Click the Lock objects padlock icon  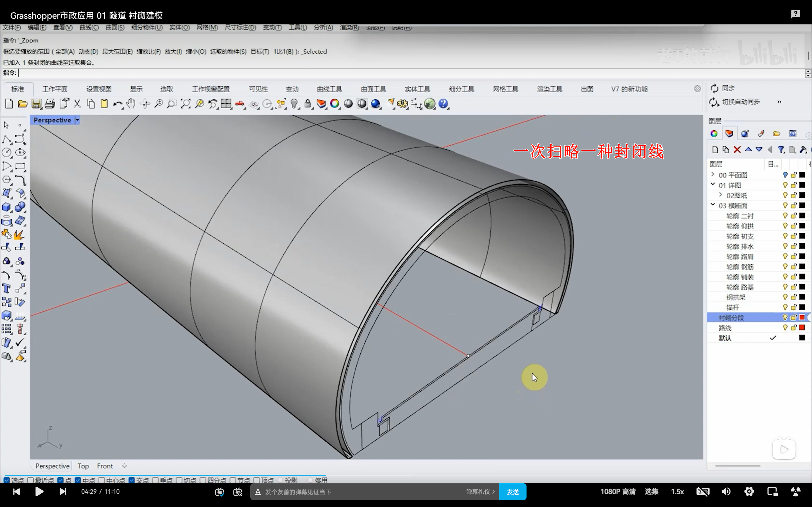coord(307,104)
